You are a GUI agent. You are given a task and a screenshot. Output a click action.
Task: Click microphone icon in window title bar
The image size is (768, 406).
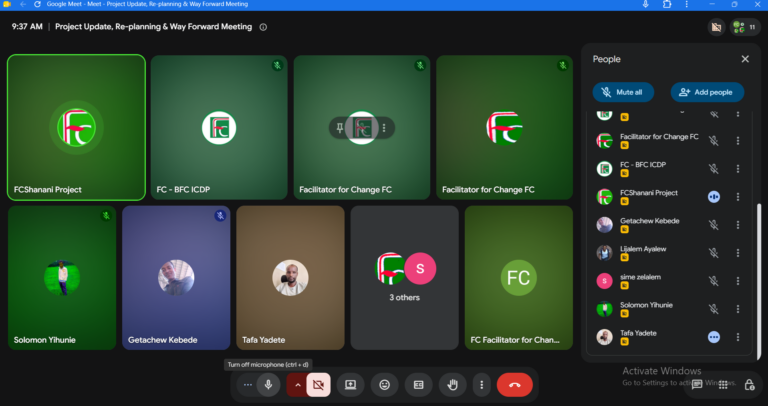pos(646,4)
